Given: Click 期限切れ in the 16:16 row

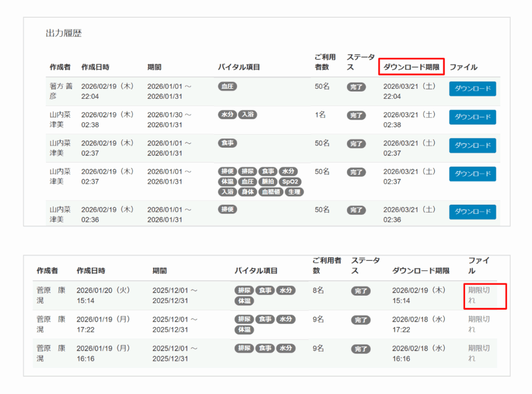Looking at the screenshot, I should (x=479, y=353).
